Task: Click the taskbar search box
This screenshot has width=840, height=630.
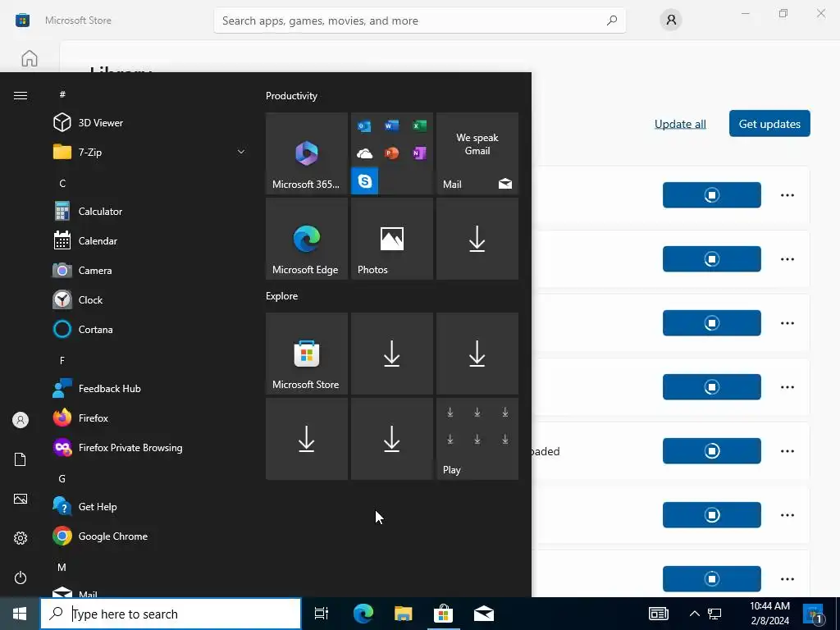Action: click(171, 614)
